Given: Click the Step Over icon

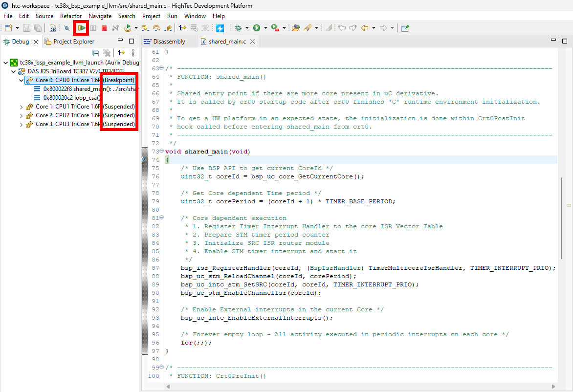Looking at the screenshot, I should (x=156, y=28).
